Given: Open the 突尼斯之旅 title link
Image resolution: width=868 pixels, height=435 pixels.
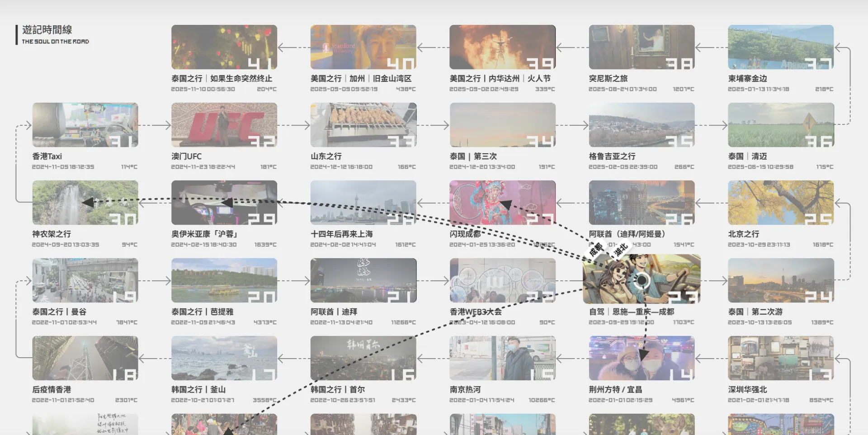Looking at the screenshot, I should point(608,78).
